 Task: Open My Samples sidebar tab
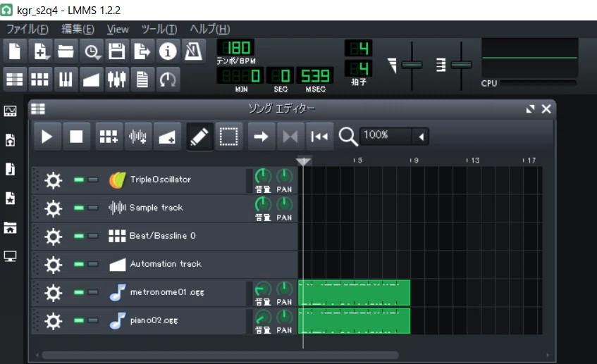(x=11, y=169)
